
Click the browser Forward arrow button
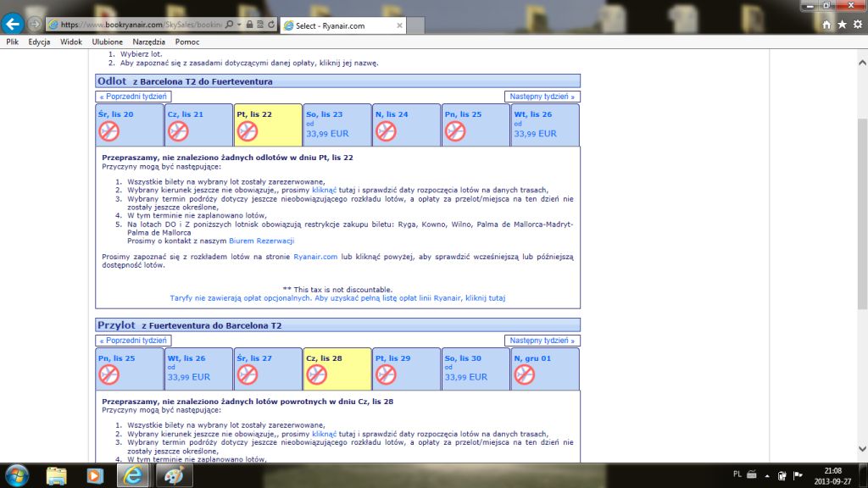[34, 24]
